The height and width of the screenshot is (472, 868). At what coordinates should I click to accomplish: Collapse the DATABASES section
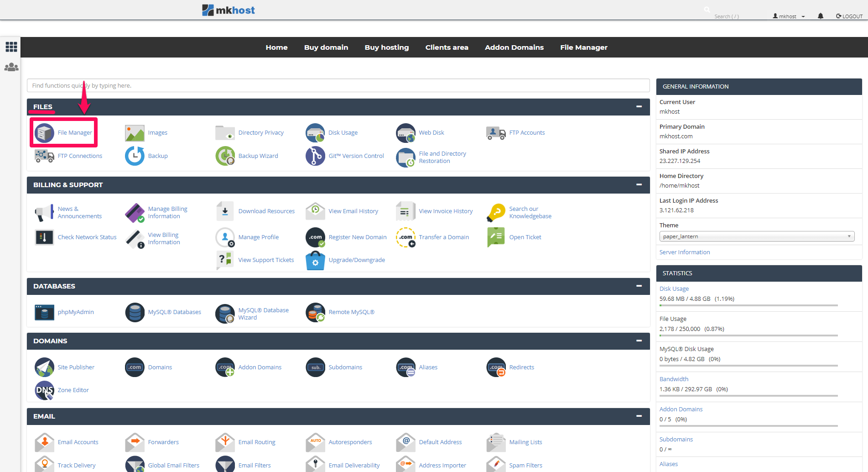(639, 286)
